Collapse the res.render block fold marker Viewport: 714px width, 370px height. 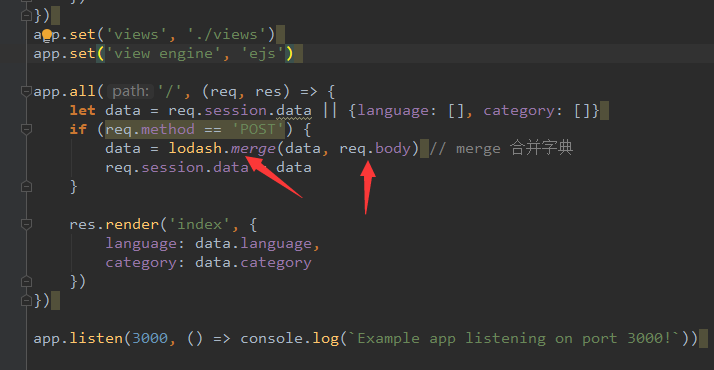pos(26,224)
